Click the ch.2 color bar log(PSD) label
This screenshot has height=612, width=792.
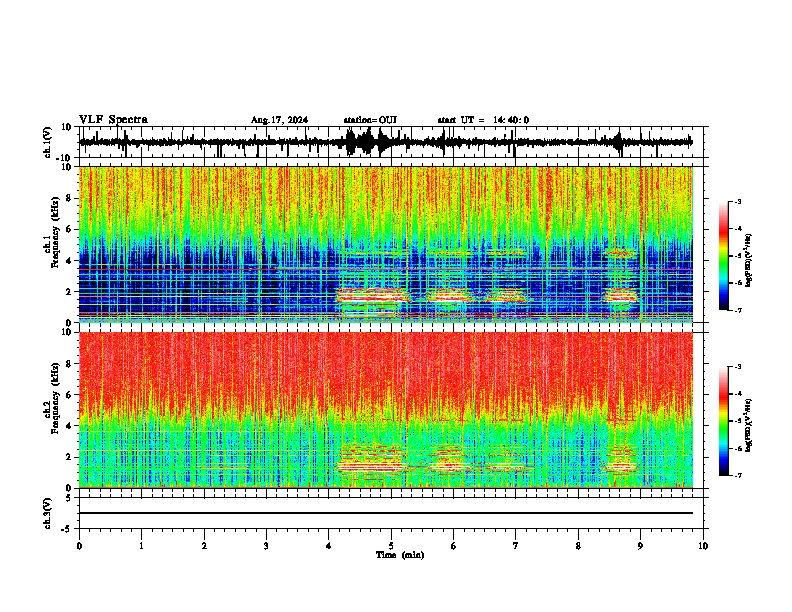click(x=749, y=425)
